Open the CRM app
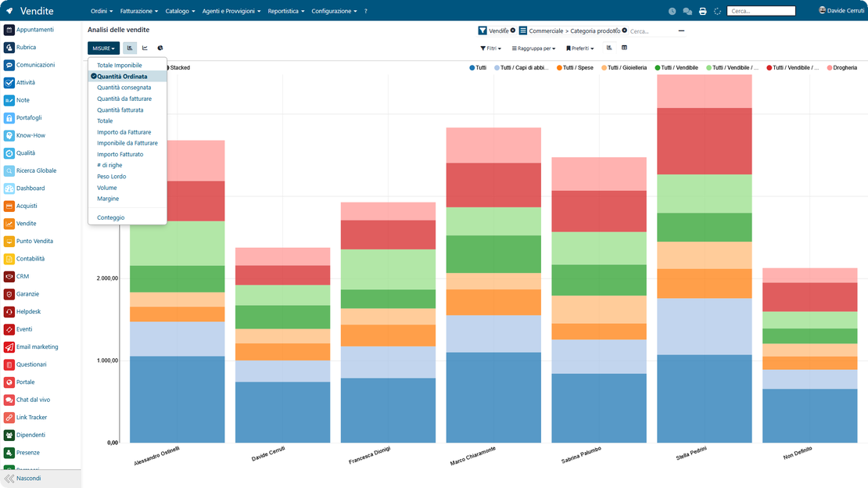 click(x=16, y=276)
